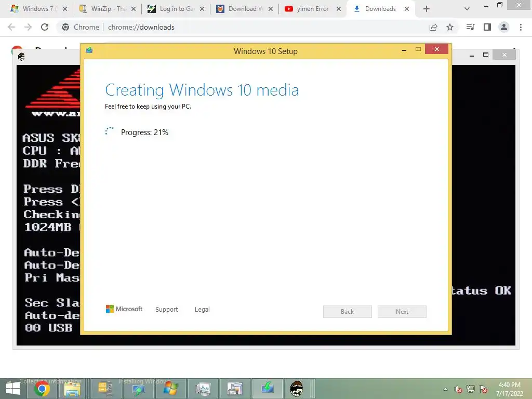Click the Windows 10 Setup title bar icon

pyautogui.click(x=89, y=50)
